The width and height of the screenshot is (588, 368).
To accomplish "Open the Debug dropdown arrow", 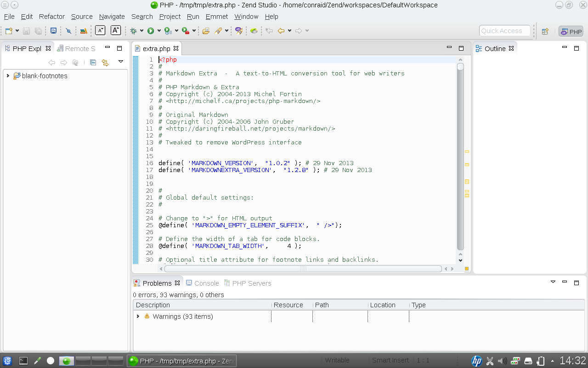I will 142,31.
